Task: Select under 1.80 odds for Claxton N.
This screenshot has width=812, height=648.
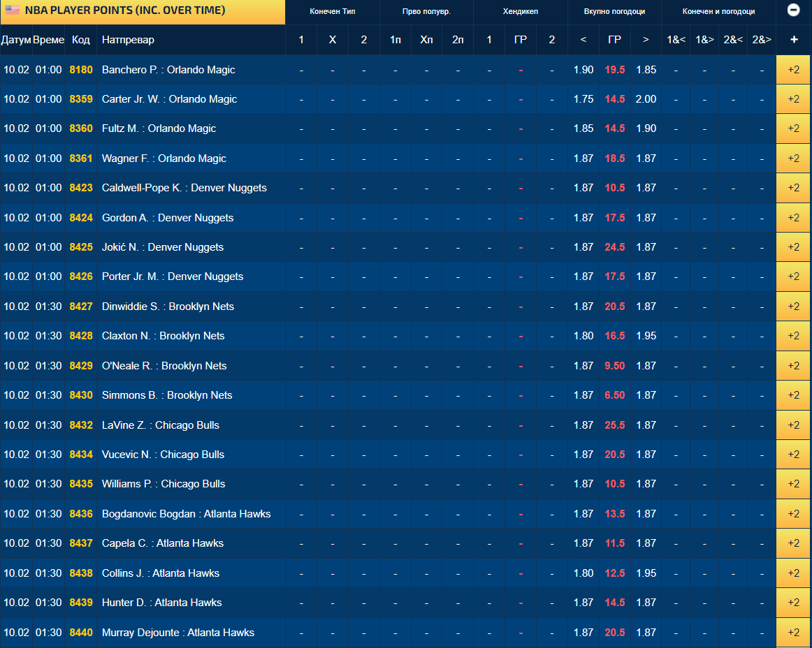Action: [583, 335]
